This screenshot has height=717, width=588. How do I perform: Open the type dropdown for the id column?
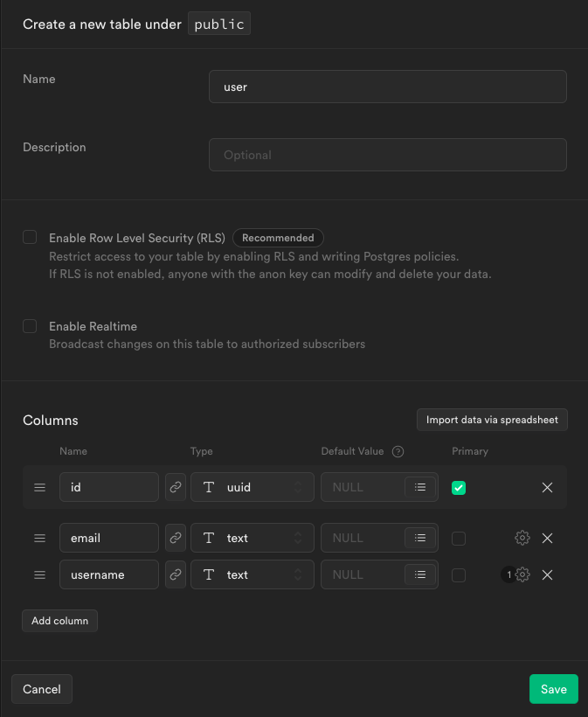coord(252,487)
